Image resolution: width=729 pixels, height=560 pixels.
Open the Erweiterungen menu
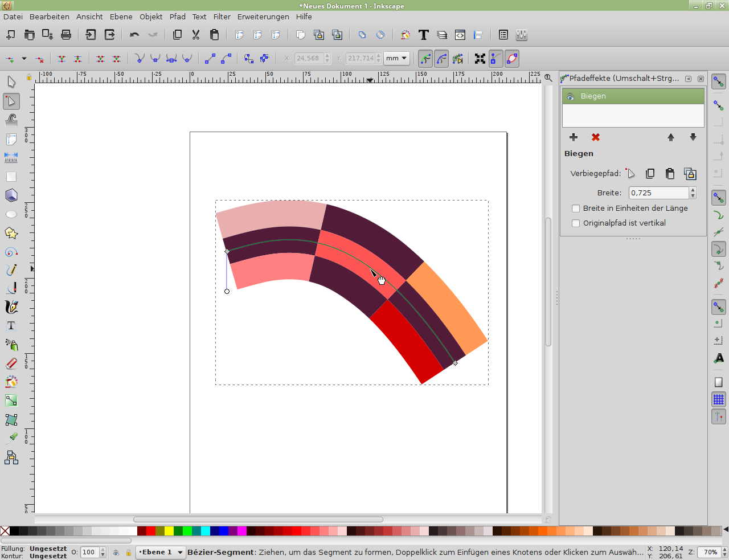coord(263,17)
